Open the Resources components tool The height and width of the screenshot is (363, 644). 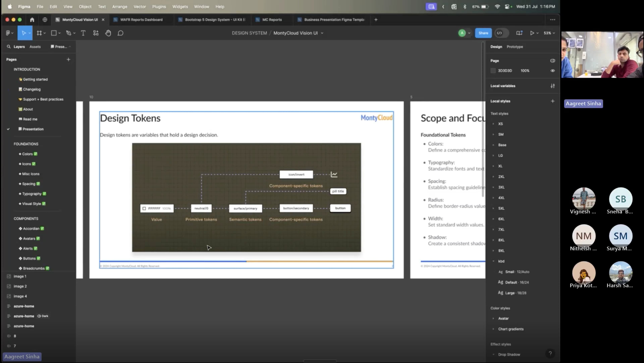coord(96,33)
